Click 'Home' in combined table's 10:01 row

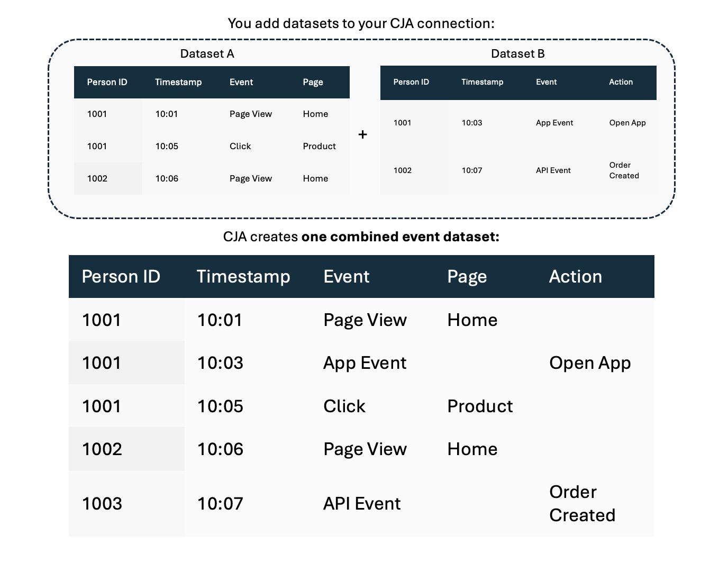pyautogui.click(x=472, y=320)
